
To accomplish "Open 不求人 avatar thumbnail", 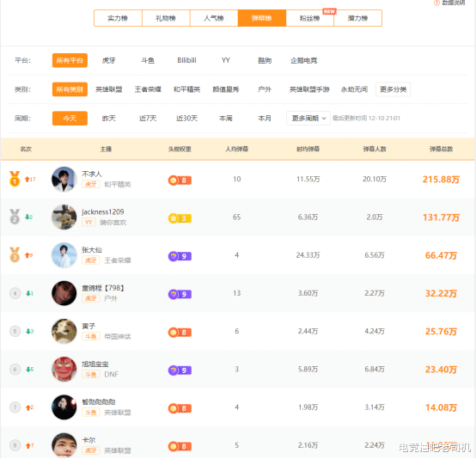I will pos(64,179).
